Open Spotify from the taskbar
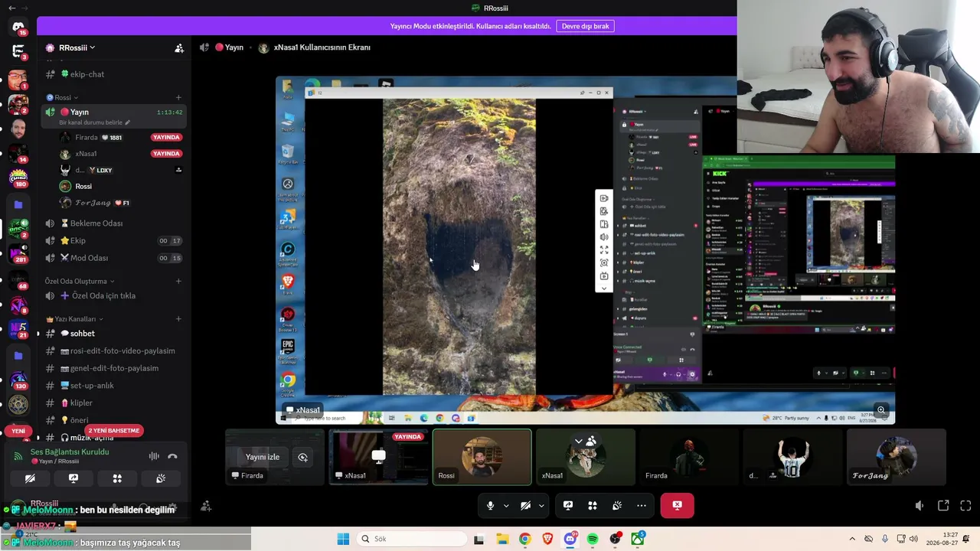 tap(593, 539)
